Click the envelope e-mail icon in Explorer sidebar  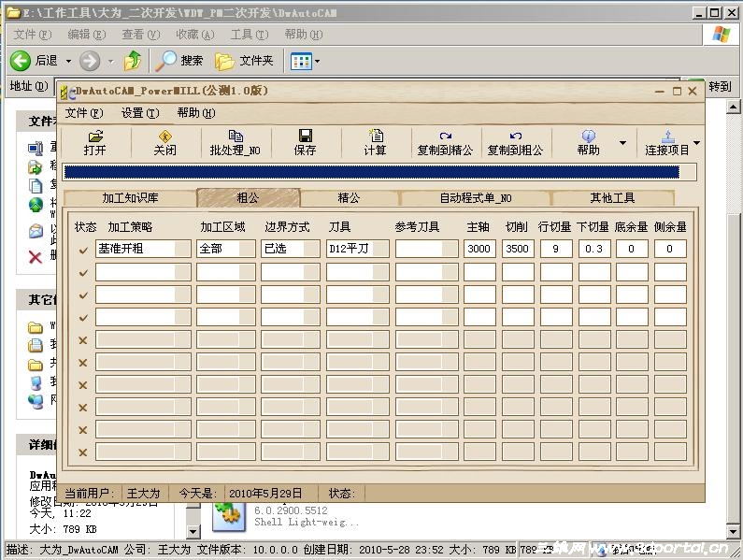(36, 231)
